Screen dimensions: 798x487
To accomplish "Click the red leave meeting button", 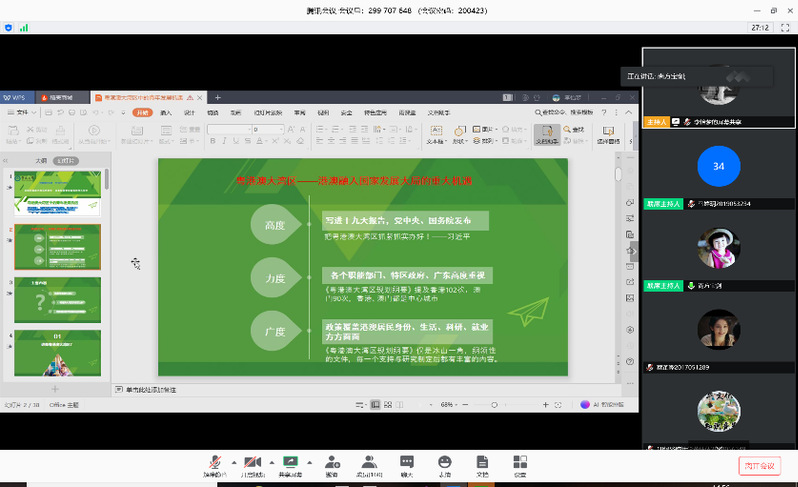I will coord(759,466).
